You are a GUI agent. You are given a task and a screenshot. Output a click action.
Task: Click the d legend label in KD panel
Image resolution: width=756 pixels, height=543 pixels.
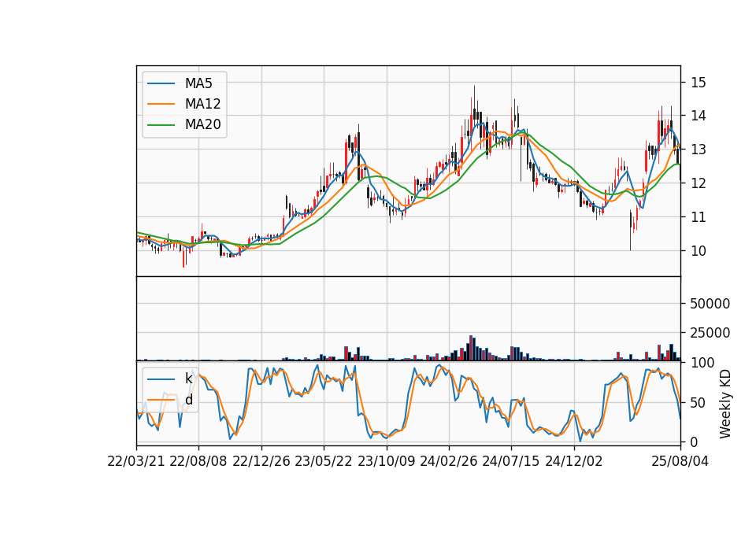pos(188,400)
